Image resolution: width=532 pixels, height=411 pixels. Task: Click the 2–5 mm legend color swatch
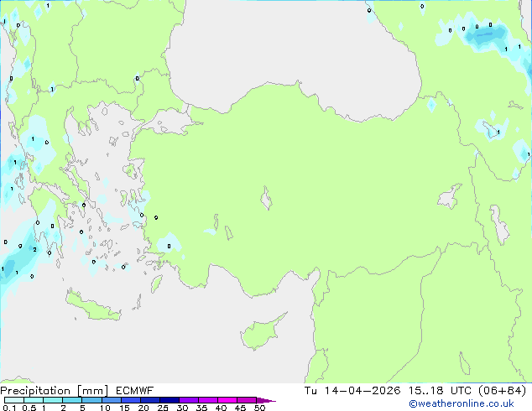[x=72, y=400]
